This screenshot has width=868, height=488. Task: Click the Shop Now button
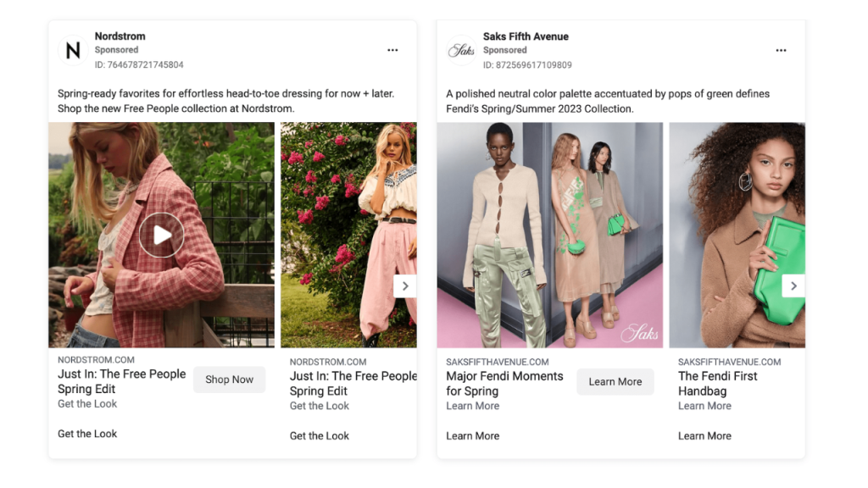coord(229,380)
